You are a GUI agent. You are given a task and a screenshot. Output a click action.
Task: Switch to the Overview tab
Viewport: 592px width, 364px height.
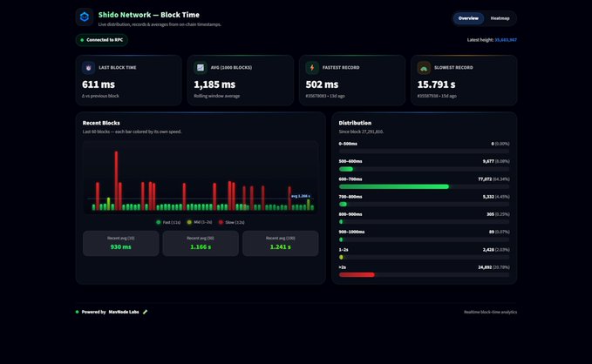pos(468,18)
